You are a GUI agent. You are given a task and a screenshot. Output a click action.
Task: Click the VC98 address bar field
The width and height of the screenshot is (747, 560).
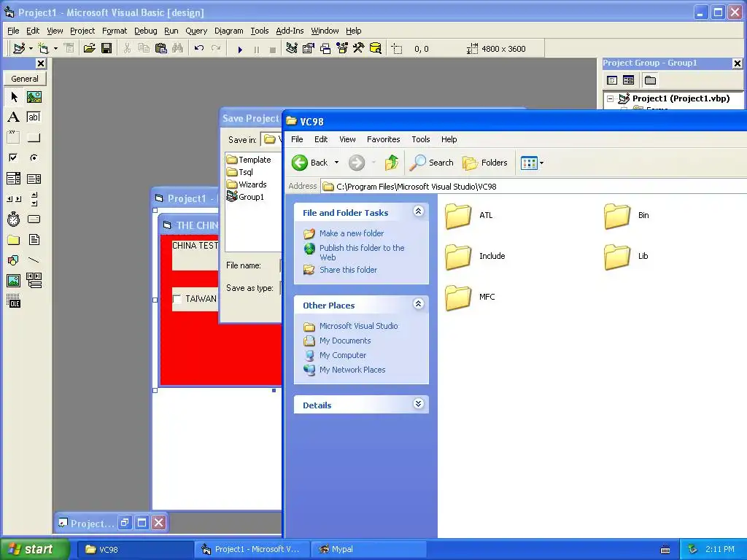pyautogui.click(x=533, y=187)
